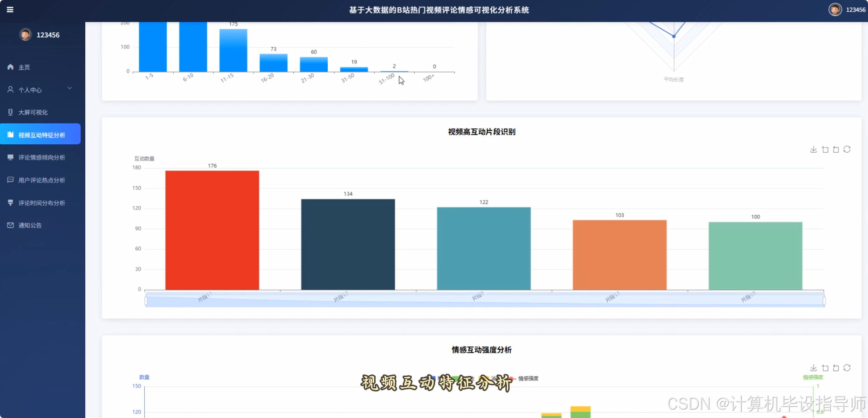Click the user avatar in the top bar
The width and height of the screenshot is (868, 418).
coord(835,10)
